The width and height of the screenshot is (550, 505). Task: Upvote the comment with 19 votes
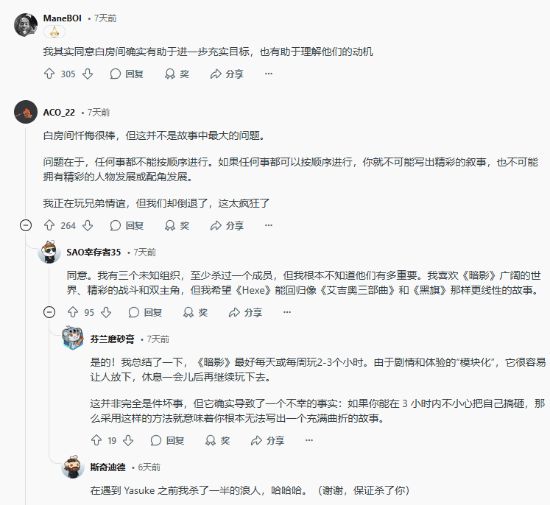[x=96, y=440]
